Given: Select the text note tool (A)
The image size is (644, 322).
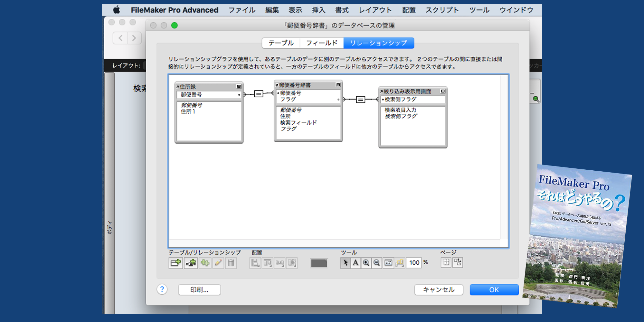Looking at the screenshot, I should point(355,263).
